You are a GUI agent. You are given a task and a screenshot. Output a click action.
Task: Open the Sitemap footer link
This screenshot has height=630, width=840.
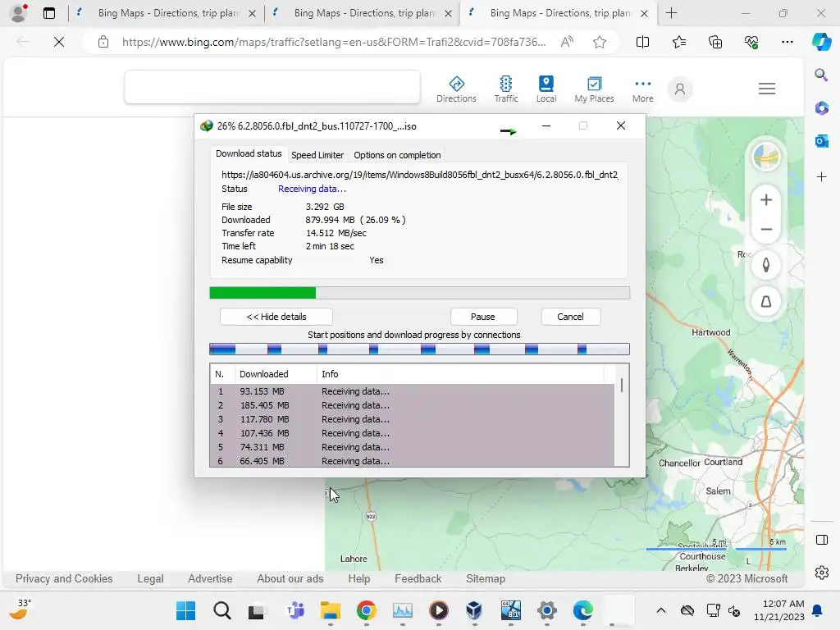tap(486, 578)
